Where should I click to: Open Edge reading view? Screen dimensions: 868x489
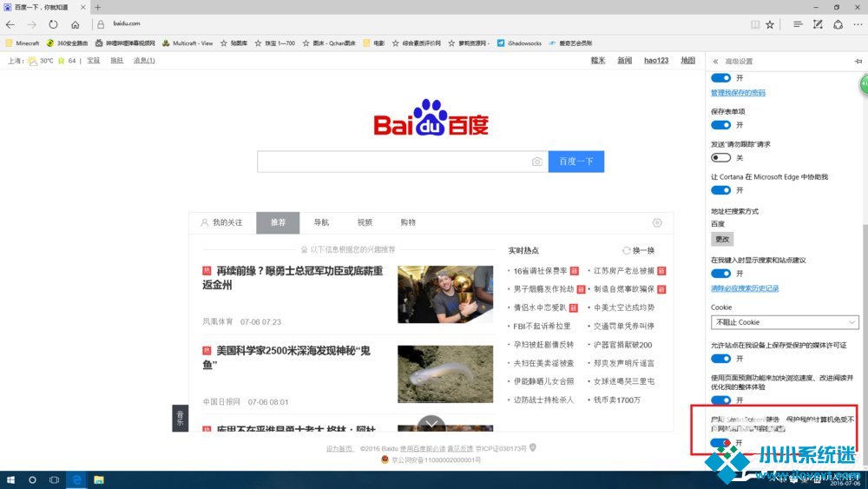point(755,24)
